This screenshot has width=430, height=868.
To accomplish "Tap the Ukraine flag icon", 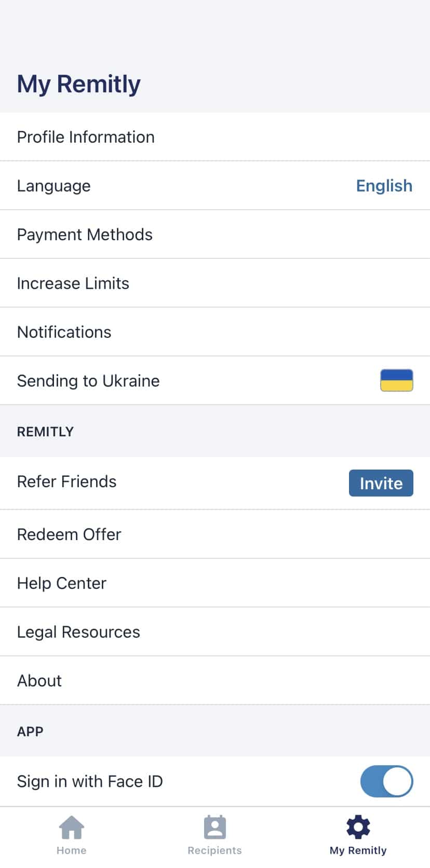I will pyautogui.click(x=396, y=380).
